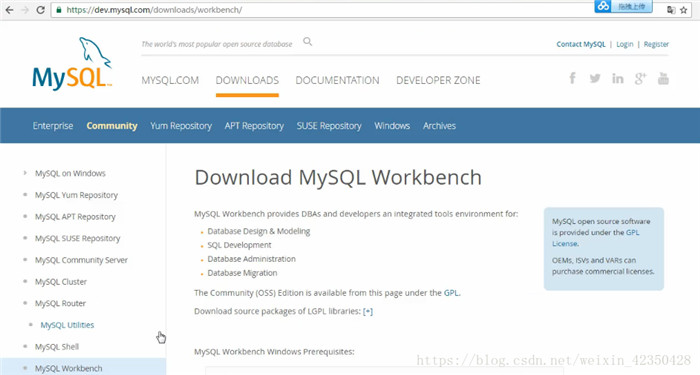Open MySQL LinkedIn page icon
Screen dimensions: 700x375
coord(618,79)
